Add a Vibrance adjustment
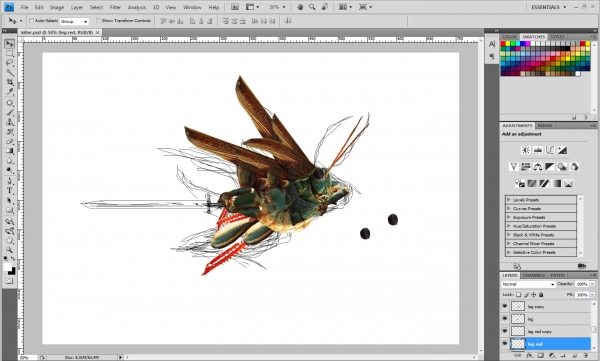This screenshot has width=600, height=361. pos(514,167)
